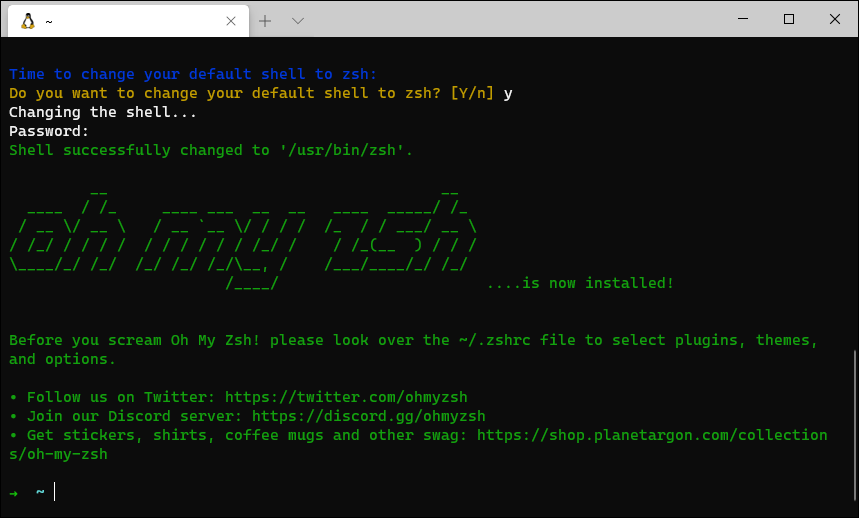Click the 'and options.' line
This screenshot has width=859, height=518.
click(x=62, y=359)
